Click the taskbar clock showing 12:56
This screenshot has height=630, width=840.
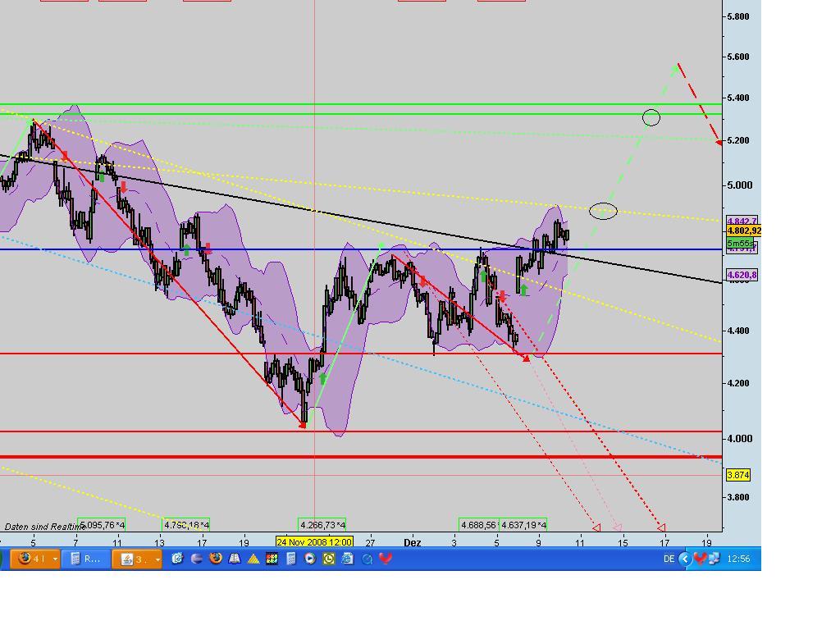pyautogui.click(x=738, y=559)
